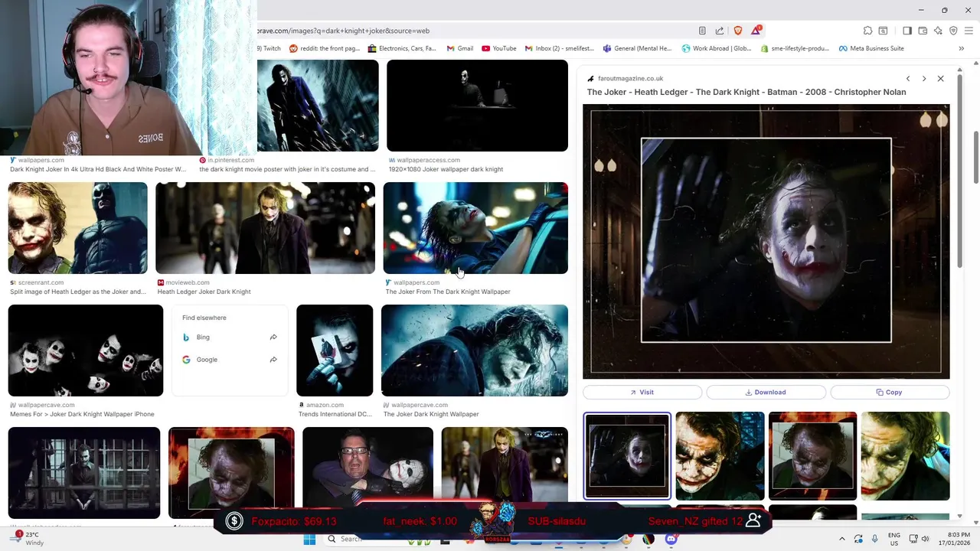980x551 pixels.
Task: Open the Meta Business Suite bookmark
Action: [x=871, y=48]
